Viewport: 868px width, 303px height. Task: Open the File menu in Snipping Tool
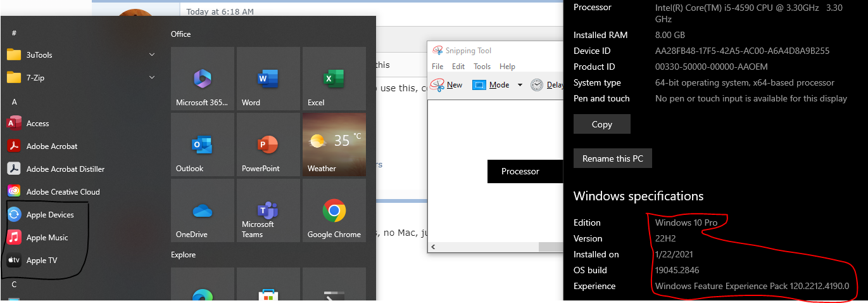tap(437, 67)
